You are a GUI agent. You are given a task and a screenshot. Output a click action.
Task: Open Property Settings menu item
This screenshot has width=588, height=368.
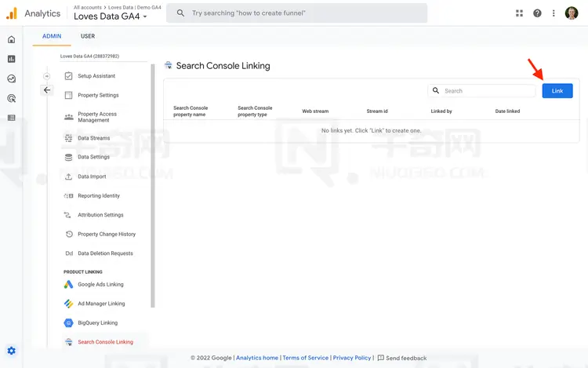(x=98, y=95)
